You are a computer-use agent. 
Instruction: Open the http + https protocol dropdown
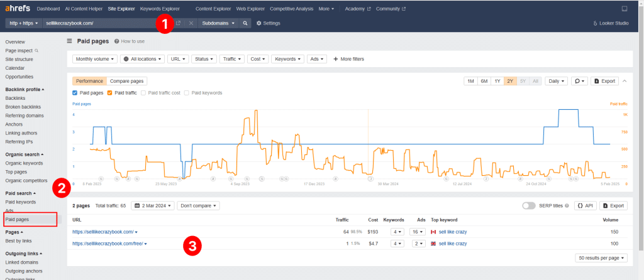[23, 23]
